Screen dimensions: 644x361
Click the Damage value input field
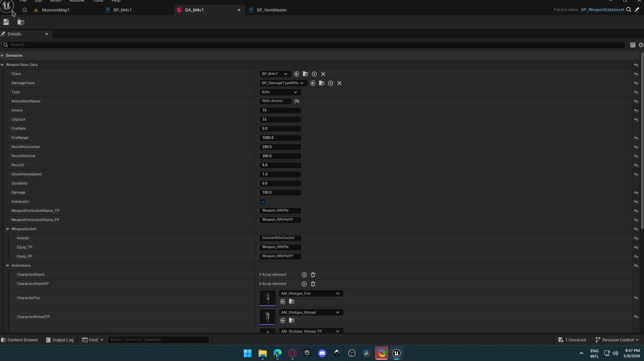[x=280, y=193]
